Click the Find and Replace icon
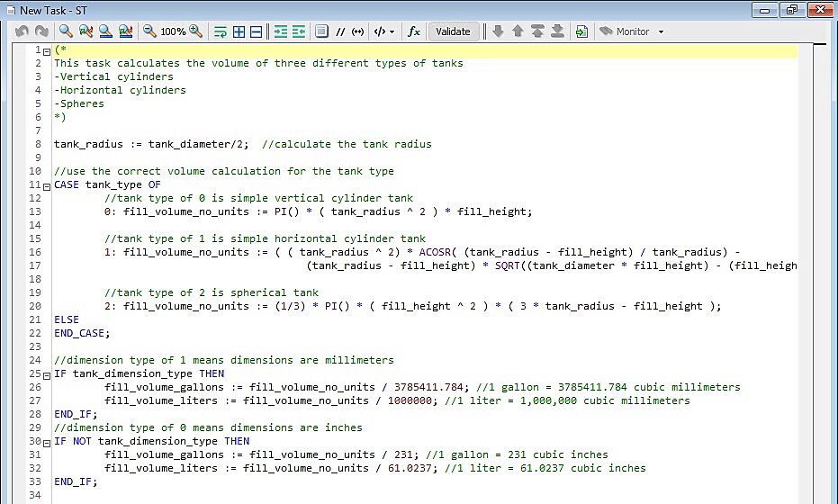838x504 pixels. (86, 31)
